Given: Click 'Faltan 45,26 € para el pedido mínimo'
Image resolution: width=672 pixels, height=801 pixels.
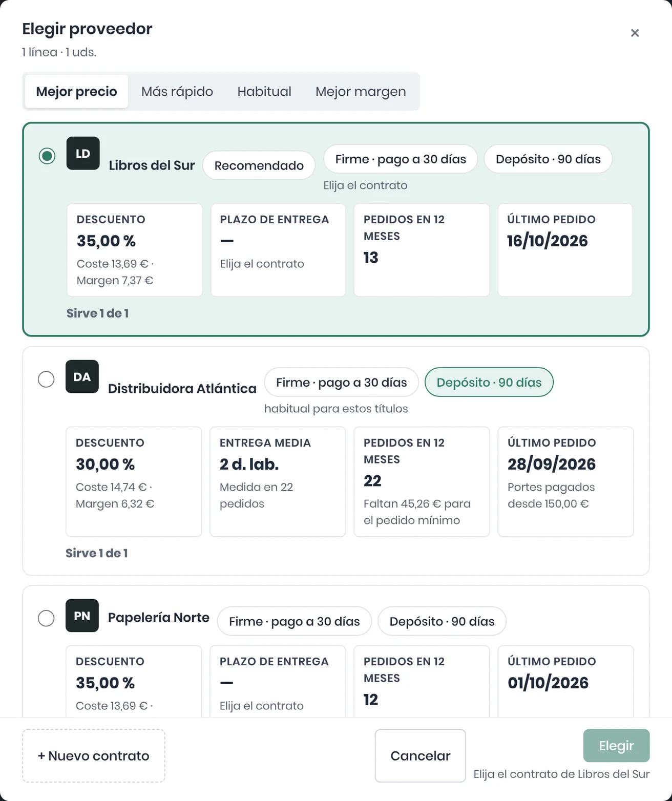Looking at the screenshot, I should (417, 512).
